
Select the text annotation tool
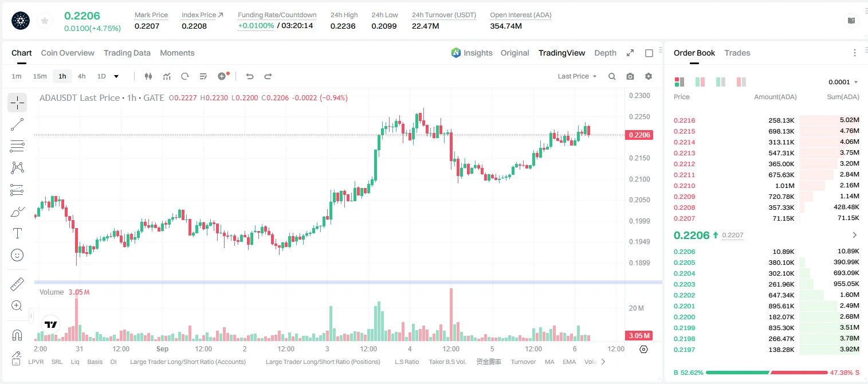pos(17,233)
